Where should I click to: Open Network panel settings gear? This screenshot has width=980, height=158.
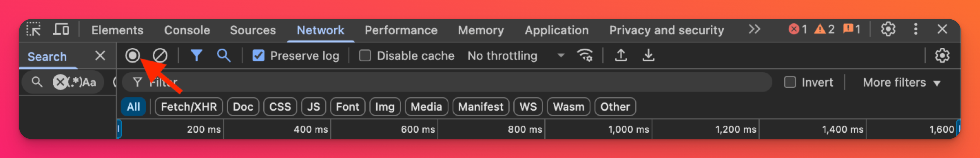(942, 56)
